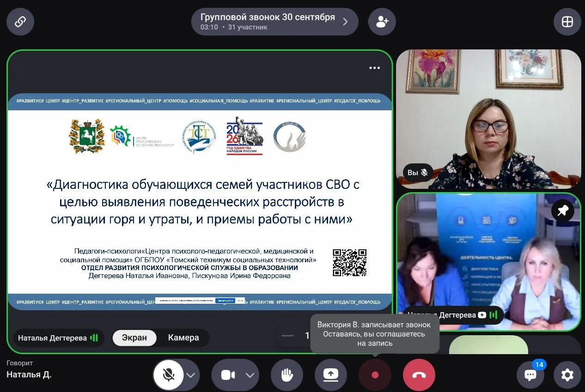Viewport: 585px width, 392px height.
Task: Toggle the camera on or off
Action: pos(228,375)
